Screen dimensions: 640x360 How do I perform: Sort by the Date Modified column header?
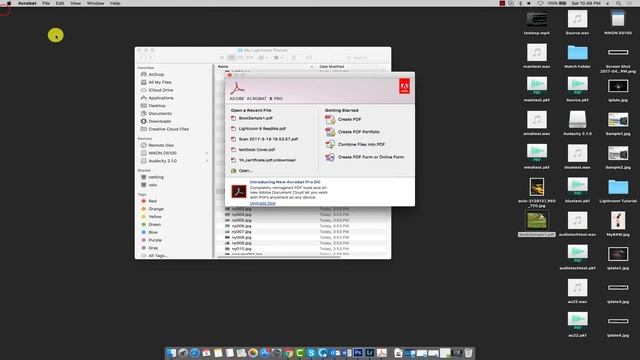pos(331,67)
